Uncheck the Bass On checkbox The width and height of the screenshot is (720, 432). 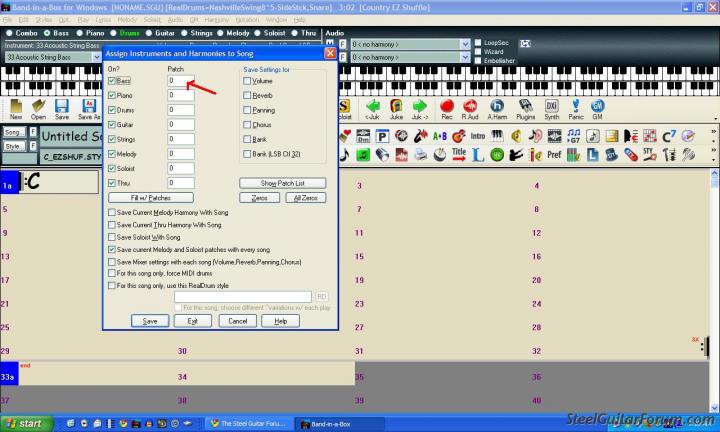tap(112, 81)
